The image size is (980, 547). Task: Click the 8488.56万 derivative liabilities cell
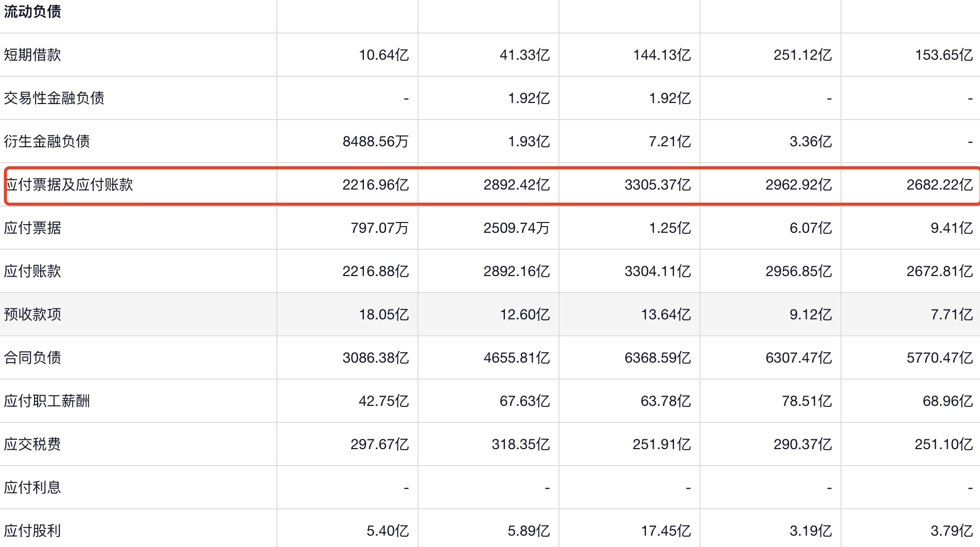click(x=375, y=141)
